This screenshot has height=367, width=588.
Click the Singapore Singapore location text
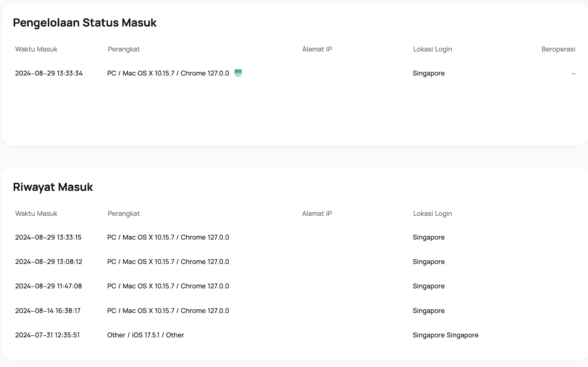coord(445,335)
